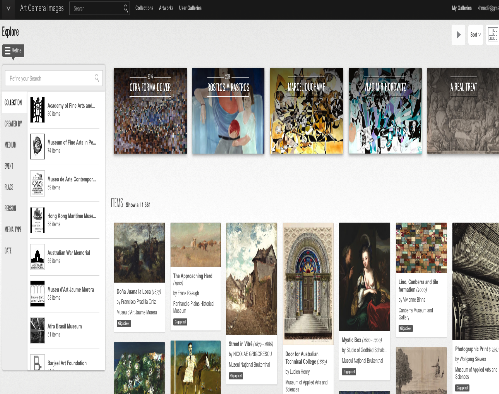Select the MEDIUM filter tab
499x394 pixels.
tap(10, 145)
